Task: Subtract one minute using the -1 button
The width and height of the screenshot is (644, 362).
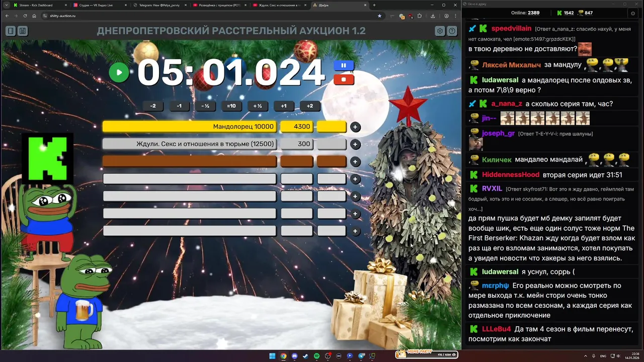Action: click(179, 106)
